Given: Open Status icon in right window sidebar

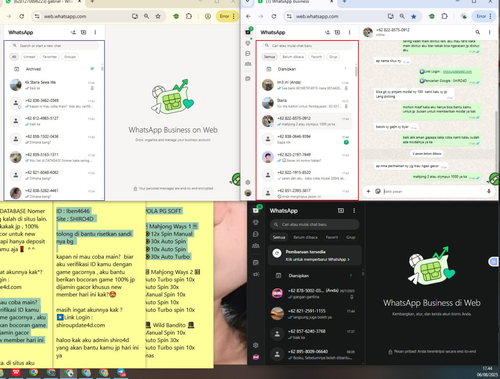Looking at the screenshot, I should [x=248, y=43].
